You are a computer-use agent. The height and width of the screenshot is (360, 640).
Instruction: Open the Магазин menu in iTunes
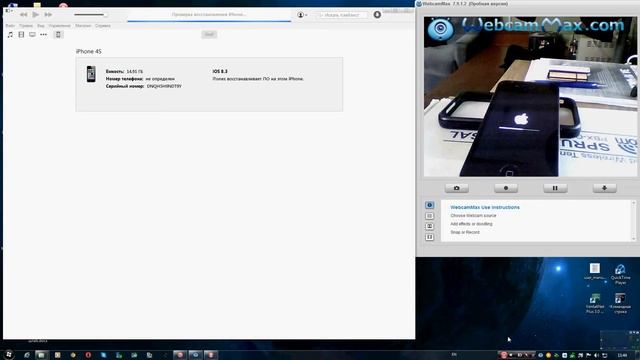(83, 26)
